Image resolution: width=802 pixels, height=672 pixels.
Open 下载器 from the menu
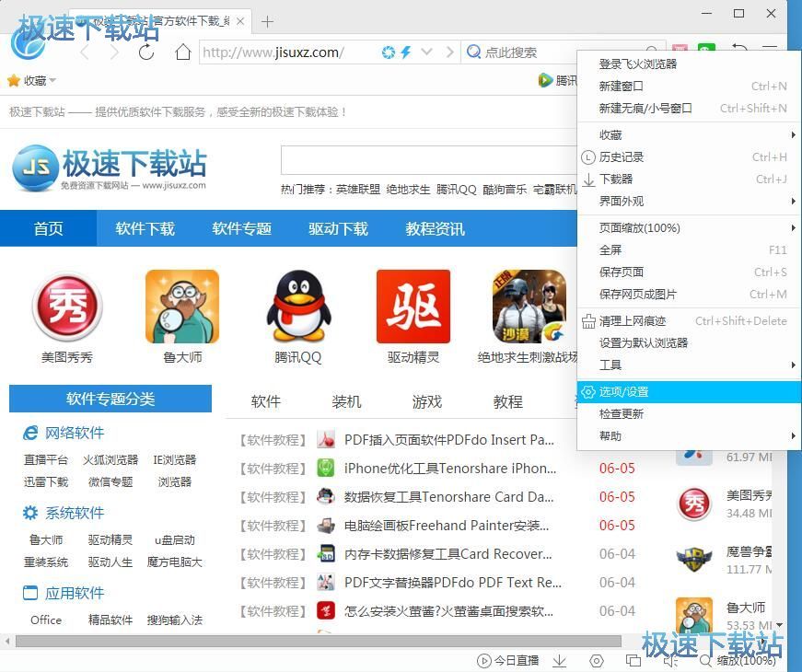click(x=689, y=179)
